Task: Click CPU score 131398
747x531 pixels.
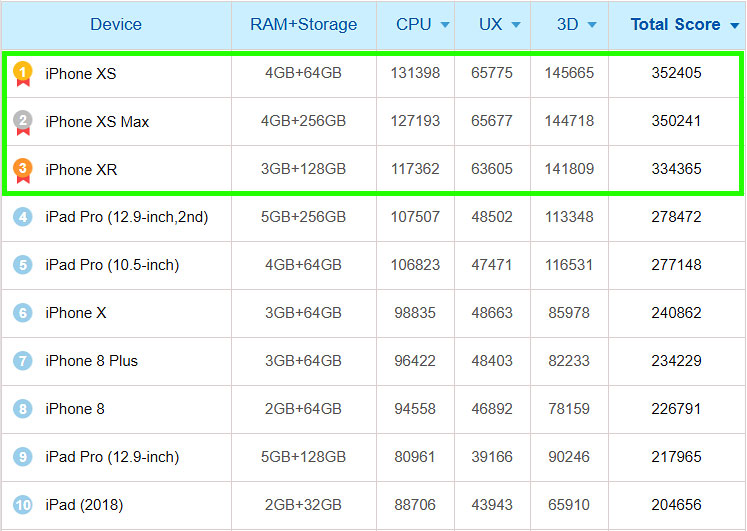Action: click(415, 73)
